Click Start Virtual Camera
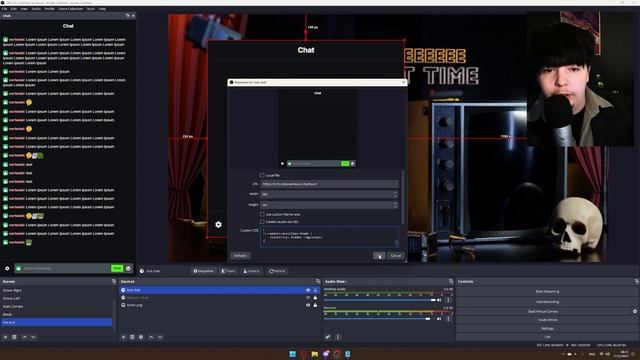Viewport: 640px width, 360px height. coord(543,311)
